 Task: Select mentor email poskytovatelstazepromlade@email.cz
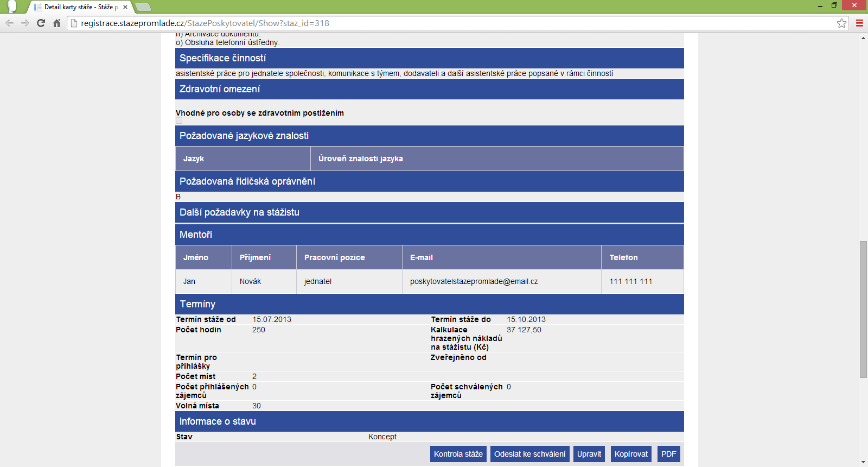tap(474, 281)
